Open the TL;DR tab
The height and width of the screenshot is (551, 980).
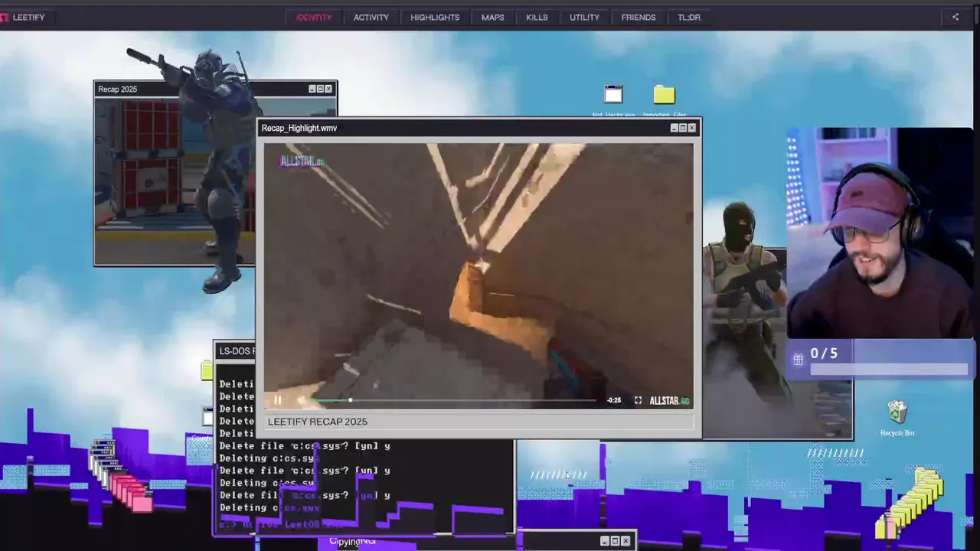pyautogui.click(x=689, y=17)
